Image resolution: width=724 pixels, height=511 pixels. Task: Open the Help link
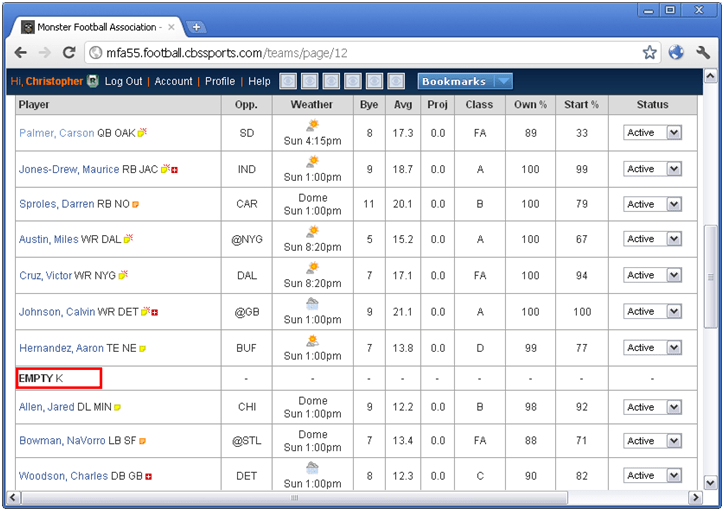coord(259,81)
